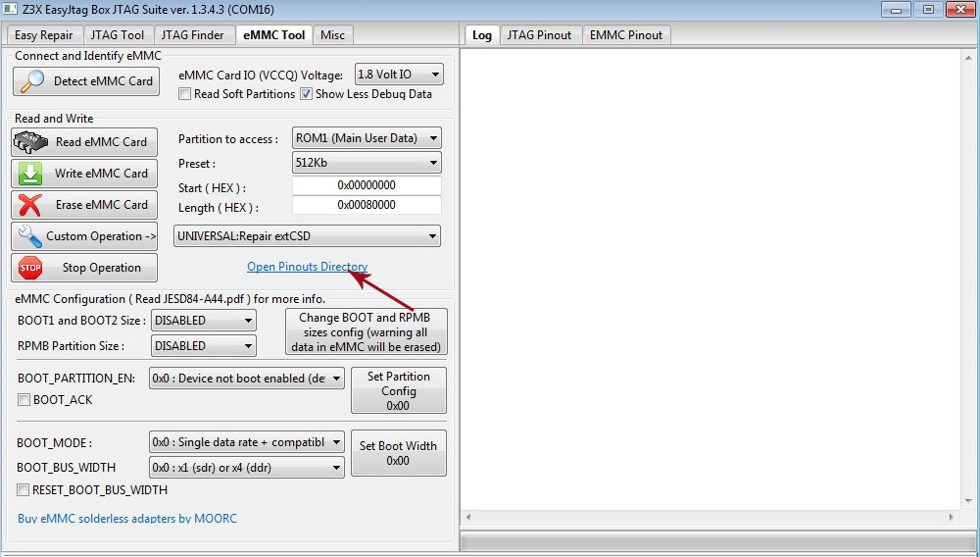Viewport: 980px width, 557px height.
Task: Click the Length (HEX) input field
Action: [367, 205]
